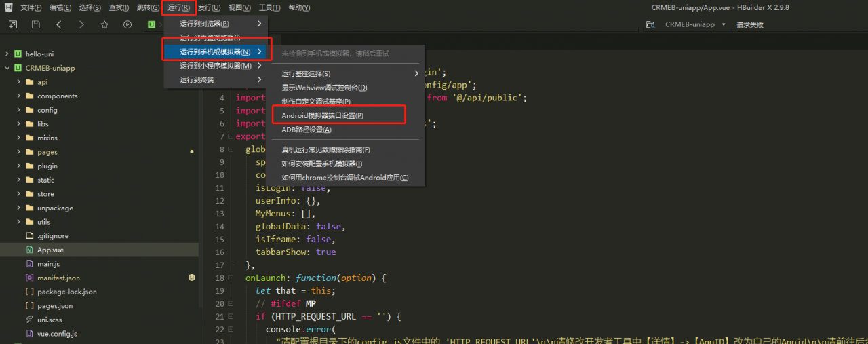The image size is (868, 344).
Task: Expand the config folder
Action: 18,110
